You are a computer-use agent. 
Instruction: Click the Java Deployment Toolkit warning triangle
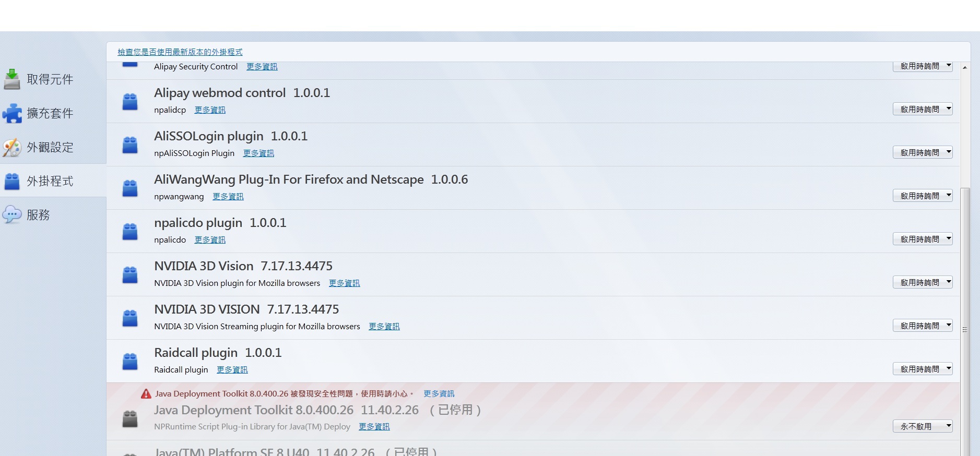click(146, 394)
